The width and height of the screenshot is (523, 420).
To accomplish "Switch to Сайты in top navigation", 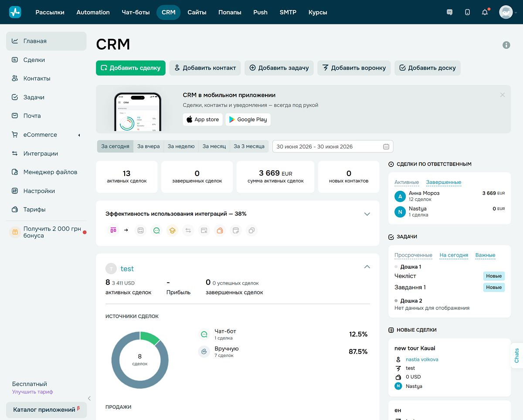I will (197, 12).
